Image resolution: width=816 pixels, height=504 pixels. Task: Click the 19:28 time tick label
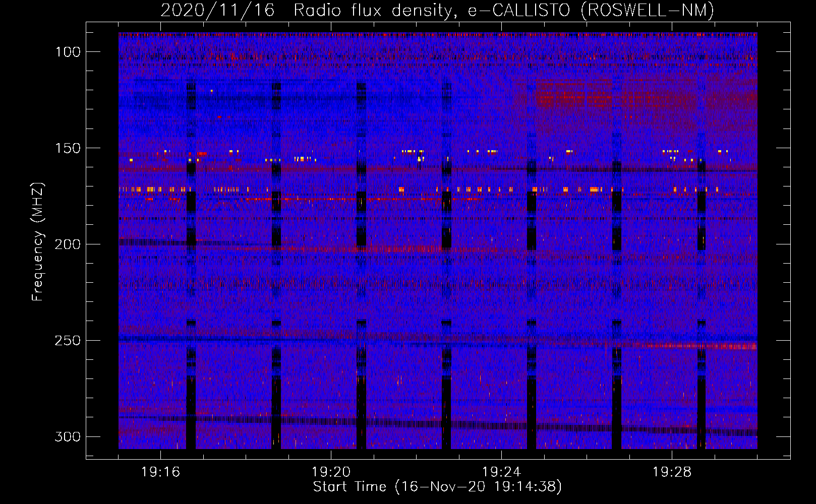672,472
